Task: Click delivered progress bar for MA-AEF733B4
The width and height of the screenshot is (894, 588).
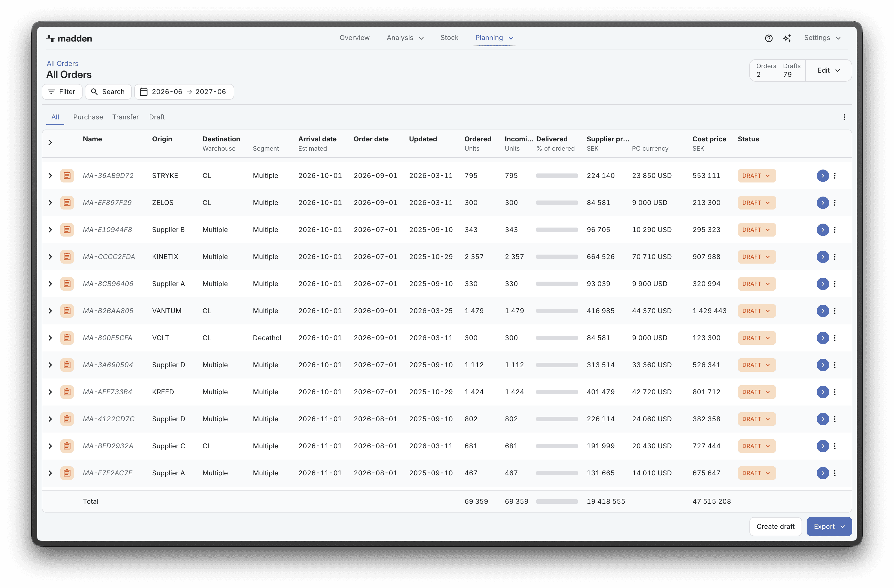Action: point(557,392)
